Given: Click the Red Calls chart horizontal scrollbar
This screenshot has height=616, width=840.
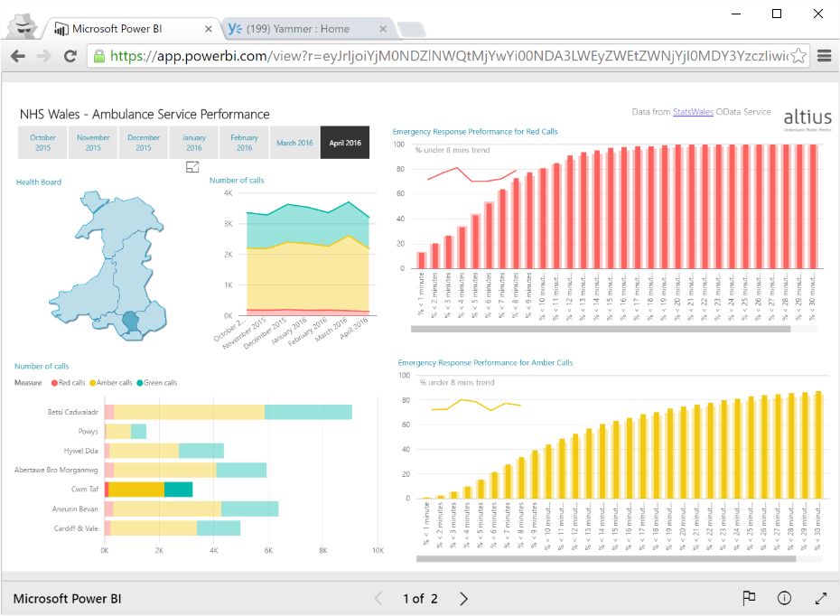Looking at the screenshot, I should (601, 329).
